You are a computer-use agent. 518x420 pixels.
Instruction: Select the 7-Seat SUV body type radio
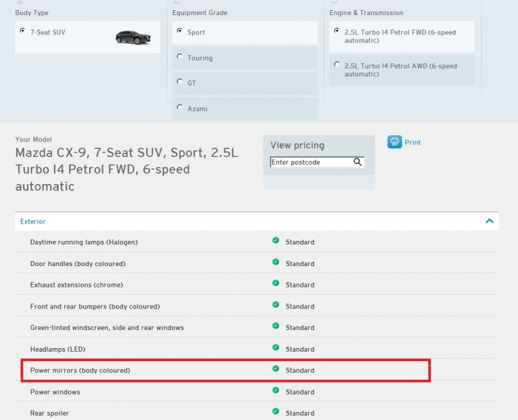pos(22,31)
